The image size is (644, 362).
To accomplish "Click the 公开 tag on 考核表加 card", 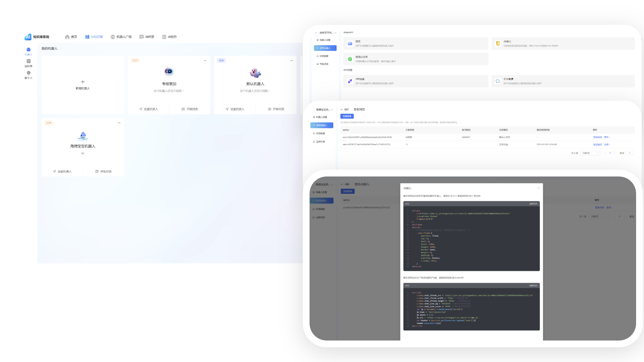I will coord(135,61).
